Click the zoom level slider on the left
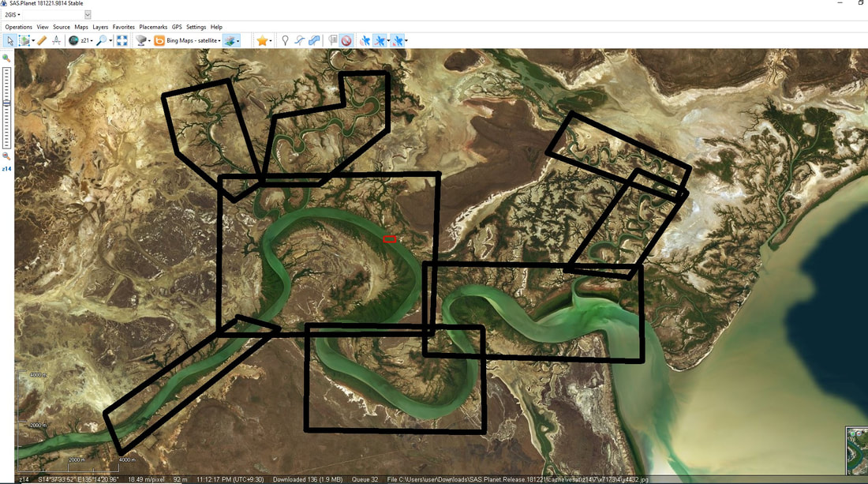Screen dimensions: 868x484 click(6, 103)
